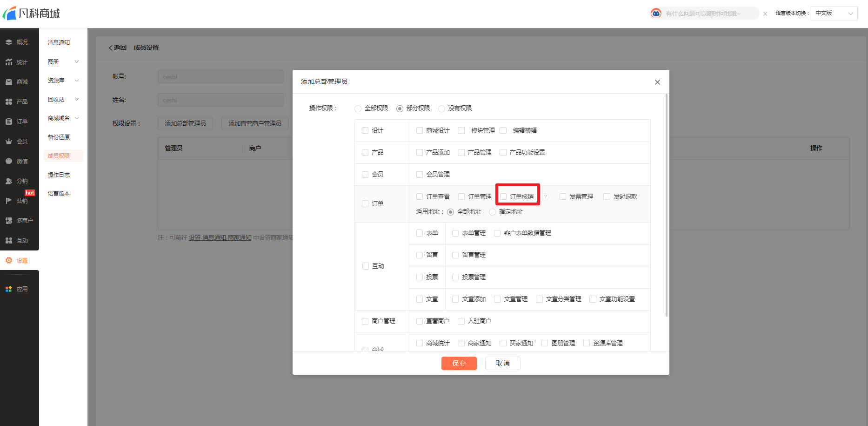Click the 凡科商城 logo
Screen dimensions: 868x426
(x=32, y=14)
